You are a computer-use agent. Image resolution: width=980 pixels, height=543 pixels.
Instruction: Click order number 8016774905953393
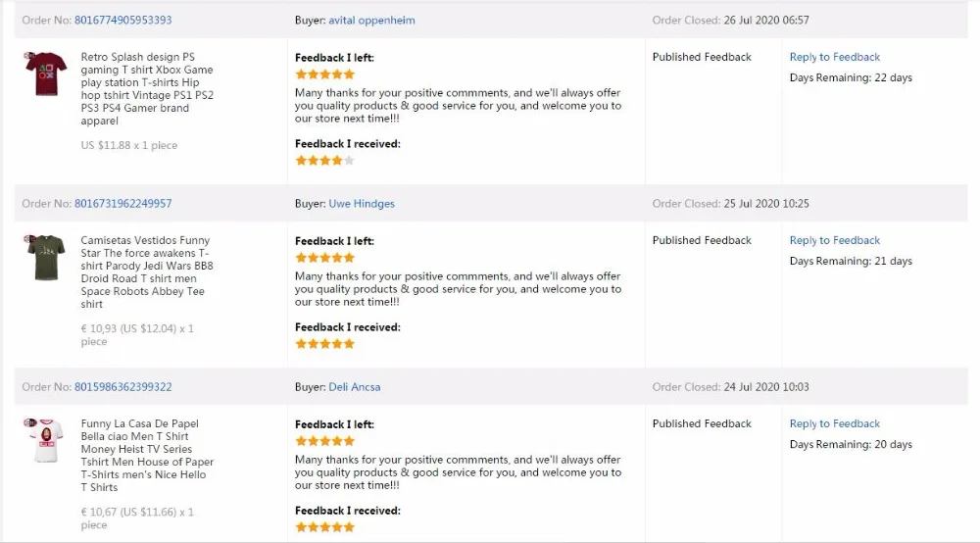pos(123,21)
